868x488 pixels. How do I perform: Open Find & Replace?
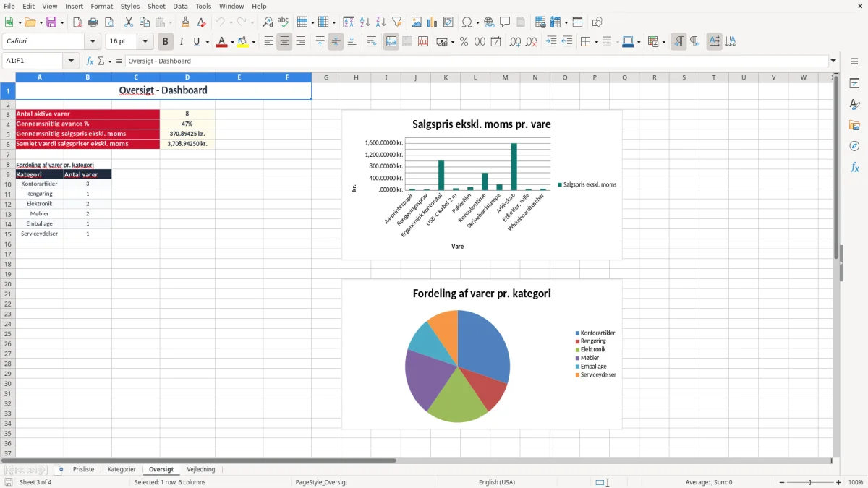pyautogui.click(x=268, y=22)
